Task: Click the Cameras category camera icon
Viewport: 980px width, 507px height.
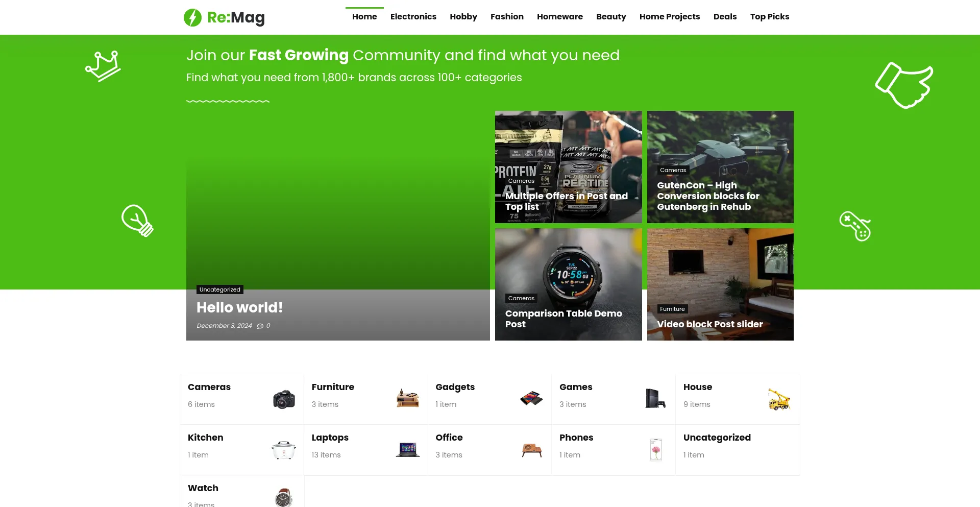Action: click(x=284, y=399)
